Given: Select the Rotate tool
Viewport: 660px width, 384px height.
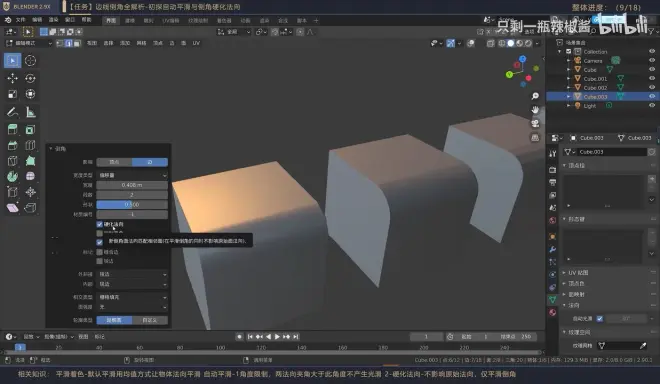Looking at the screenshot, I should [x=30, y=78].
